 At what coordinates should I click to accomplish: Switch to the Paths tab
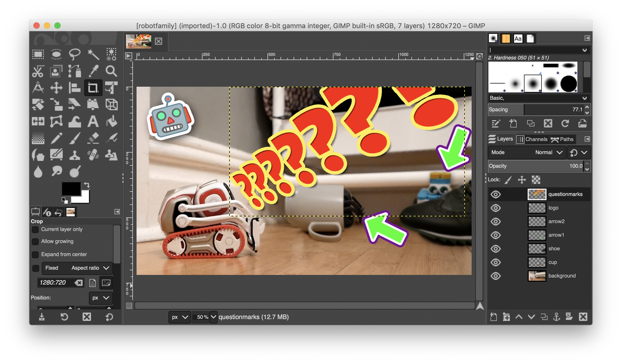pyautogui.click(x=562, y=139)
